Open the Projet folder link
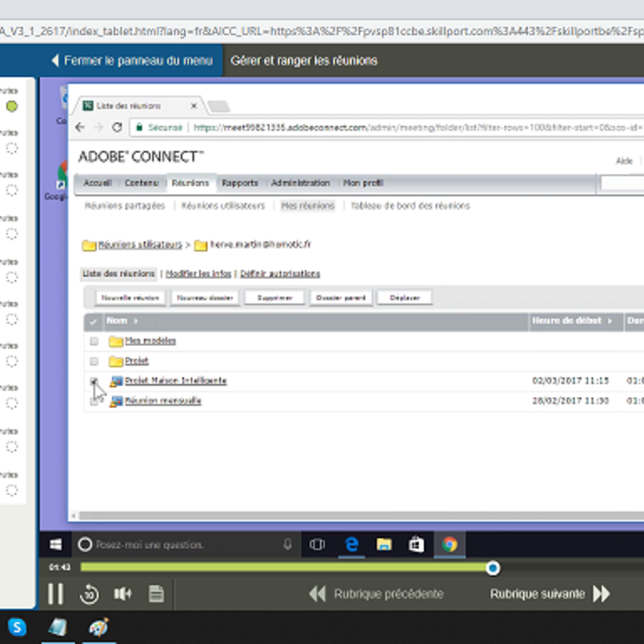 click(x=136, y=361)
